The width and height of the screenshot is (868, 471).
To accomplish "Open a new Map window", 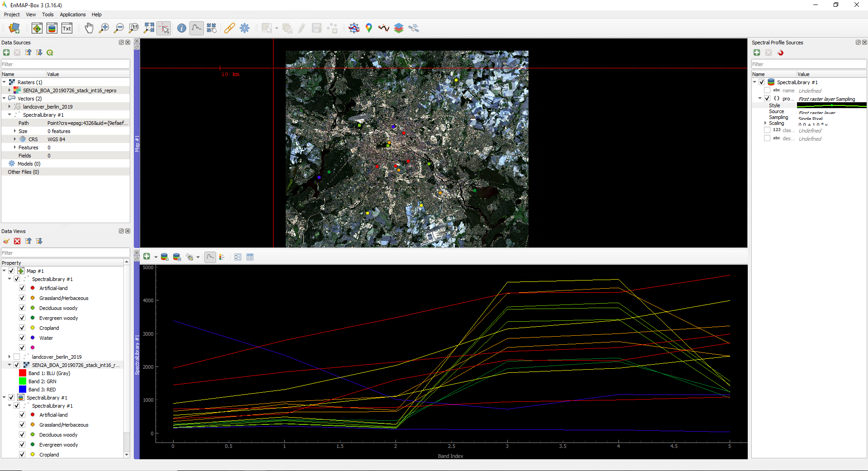I will [37, 28].
